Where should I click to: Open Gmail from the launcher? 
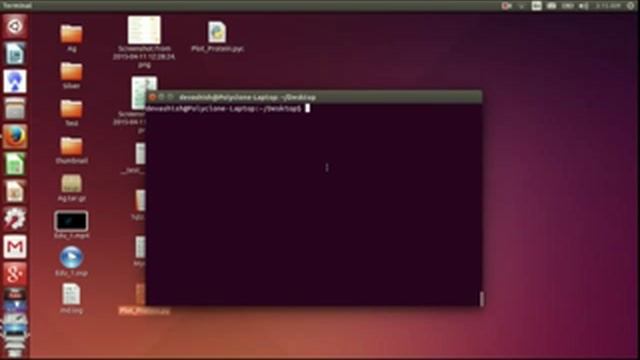pyautogui.click(x=15, y=246)
